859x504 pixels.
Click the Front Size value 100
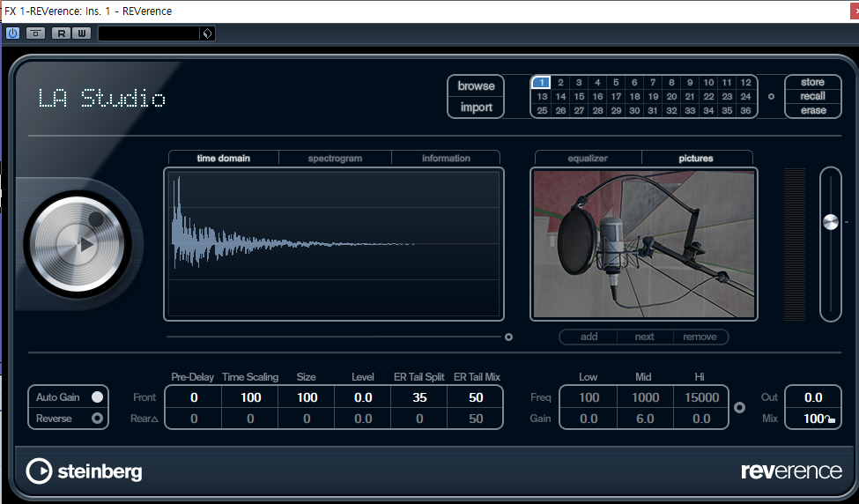point(307,397)
